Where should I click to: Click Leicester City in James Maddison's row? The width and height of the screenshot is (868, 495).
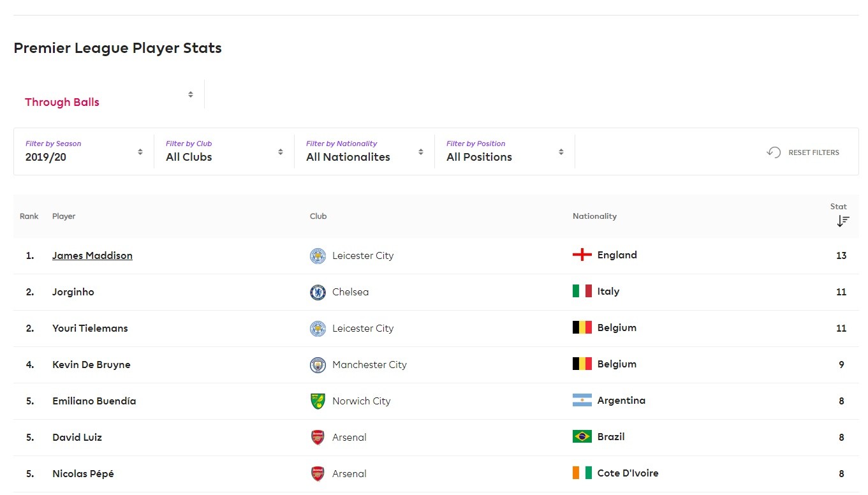(x=363, y=256)
